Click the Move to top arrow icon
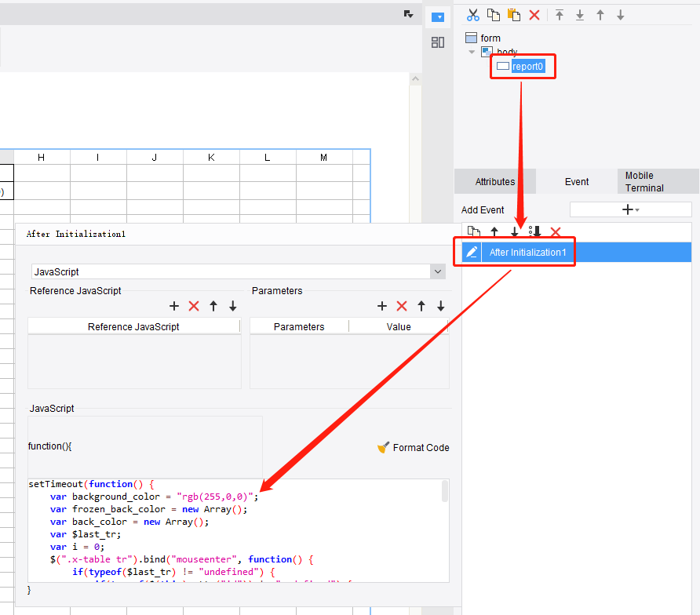700x615 pixels. click(x=560, y=15)
